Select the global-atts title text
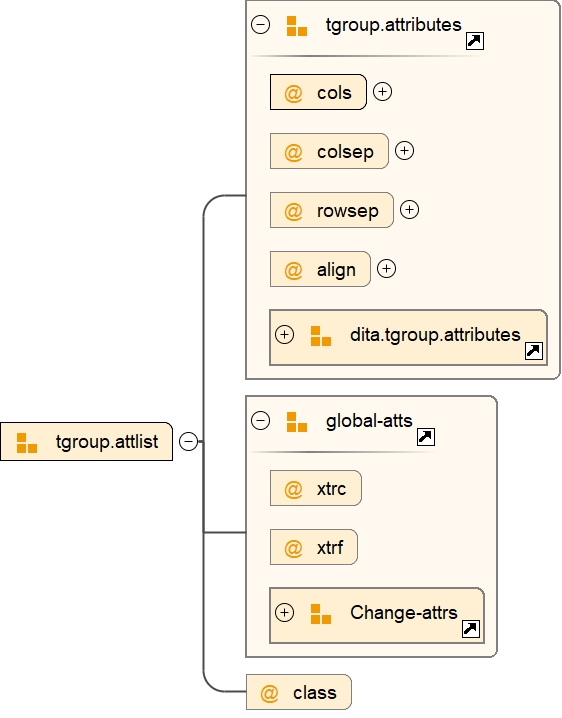Image resolution: width=562 pixels, height=718 pixels. (x=369, y=420)
